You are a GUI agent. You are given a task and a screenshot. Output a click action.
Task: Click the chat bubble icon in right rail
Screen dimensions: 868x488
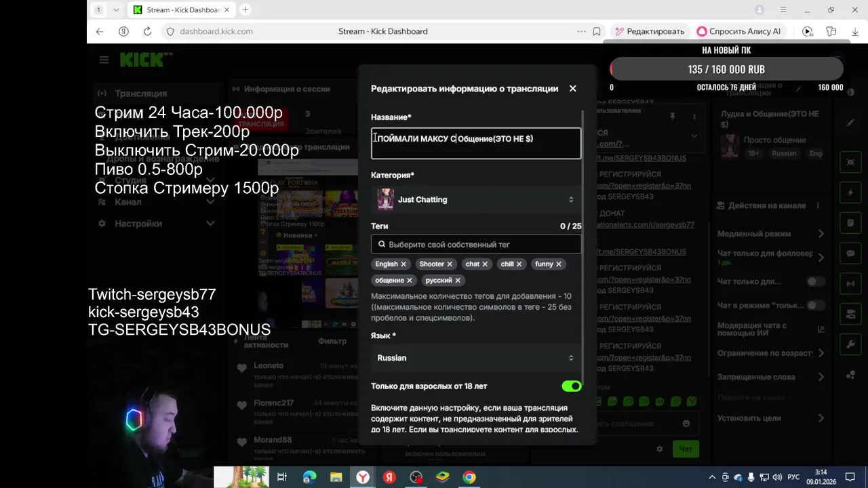tap(851, 253)
